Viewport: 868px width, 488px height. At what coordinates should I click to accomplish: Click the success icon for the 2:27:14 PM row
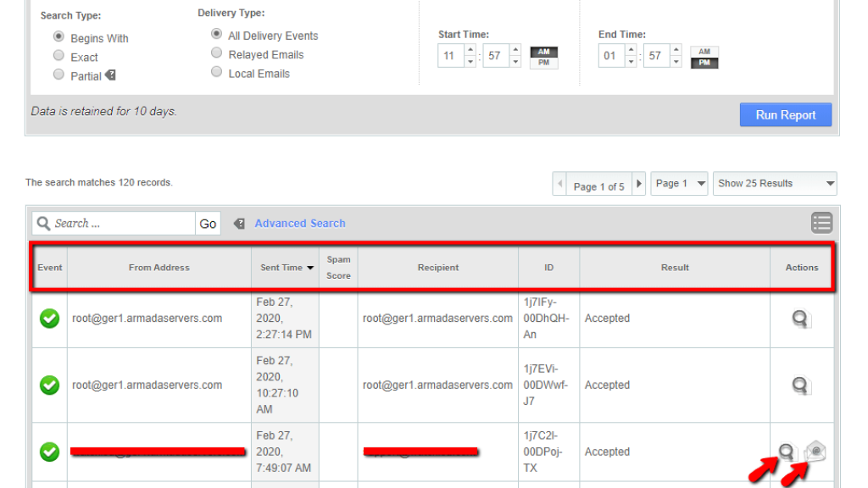pos(50,319)
